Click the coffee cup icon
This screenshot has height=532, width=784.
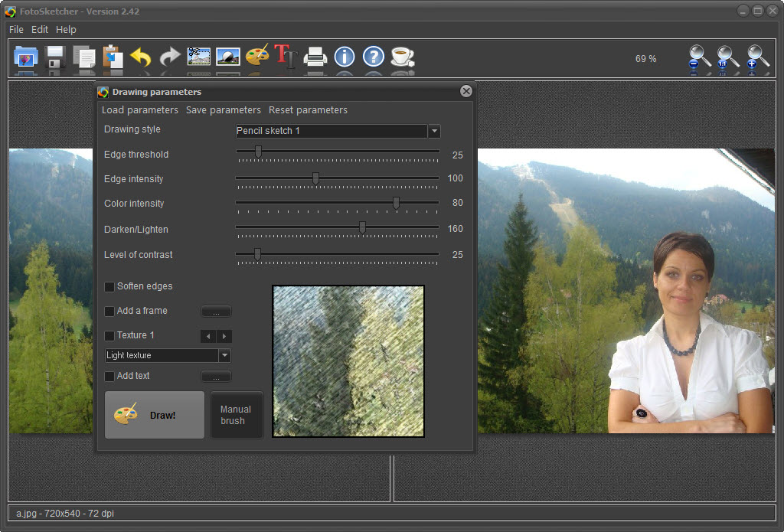(x=402, y=57)
